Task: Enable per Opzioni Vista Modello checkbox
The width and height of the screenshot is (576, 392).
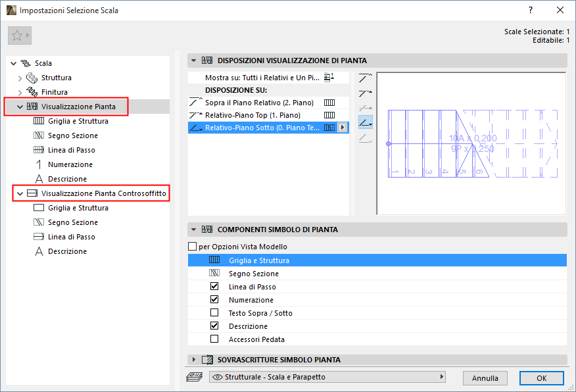Action: [192, 246]
